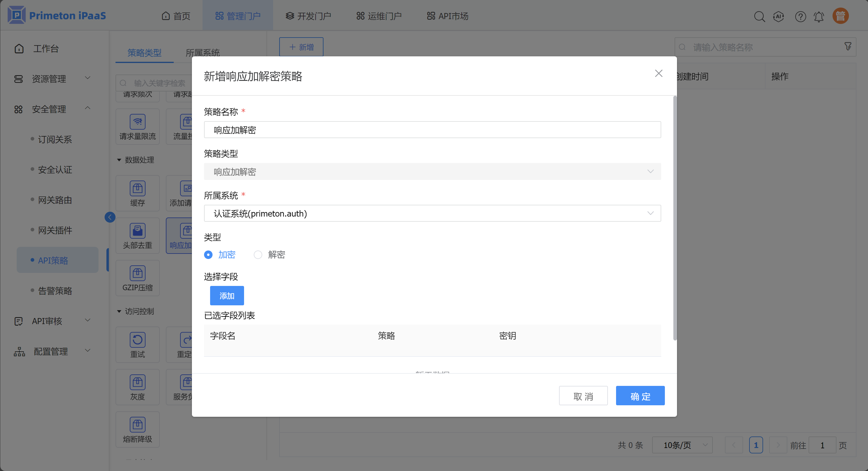Select the 解密 radio option
868x471 pixels.
[x=258, y=255]
